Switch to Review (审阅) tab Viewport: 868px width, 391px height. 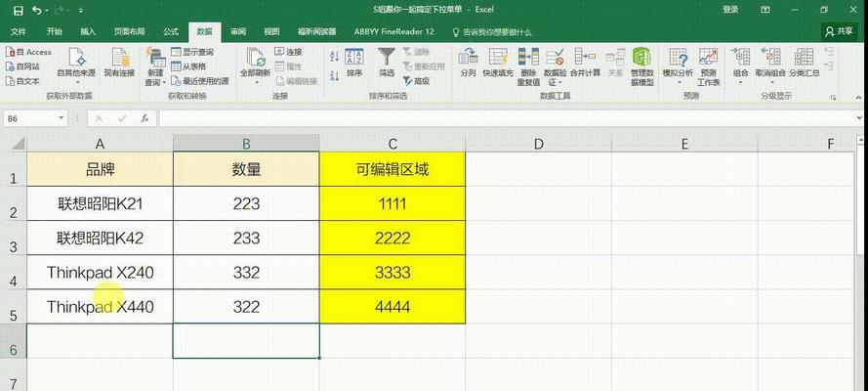click(x=238, y=31)
